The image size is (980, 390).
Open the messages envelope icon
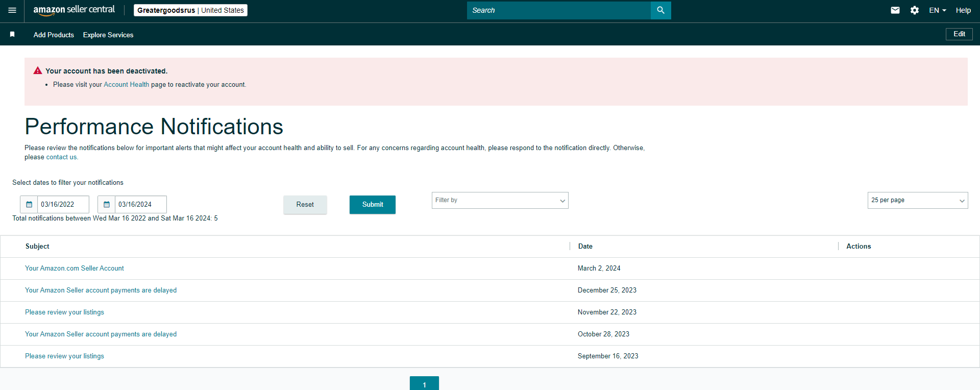click(x=895, y=10)
